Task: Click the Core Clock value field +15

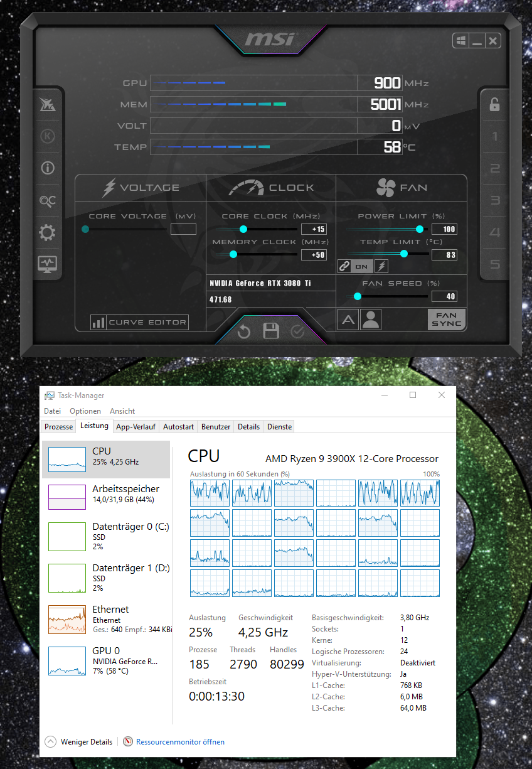Action: tap(314, 229)
